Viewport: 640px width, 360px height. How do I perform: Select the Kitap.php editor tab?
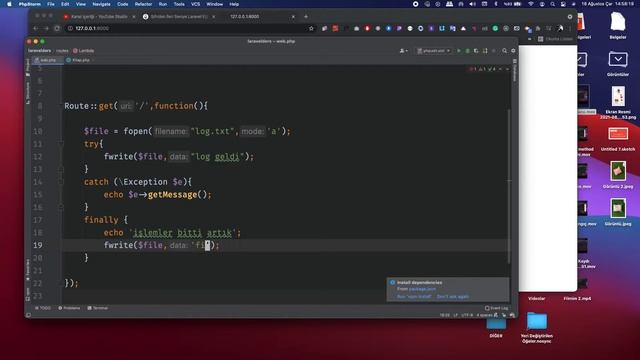click(80, 60)
